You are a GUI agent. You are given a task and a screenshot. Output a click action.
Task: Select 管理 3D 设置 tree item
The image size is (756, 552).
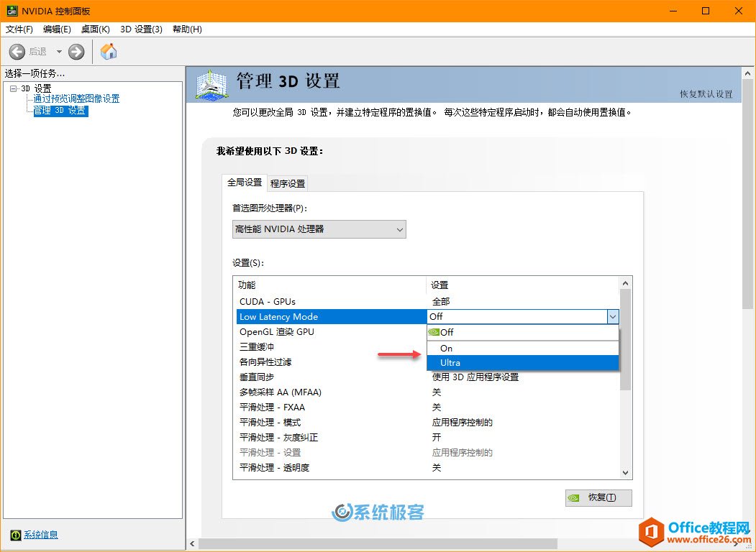tap(60, 111)
